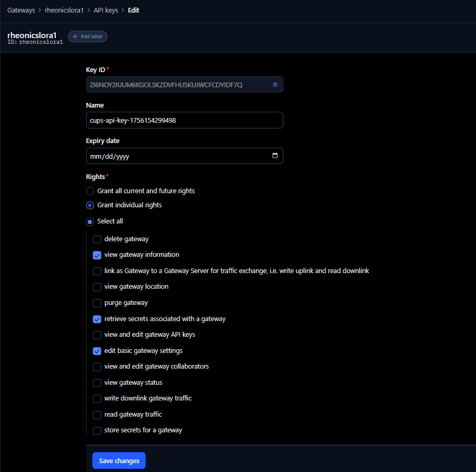Check purge gateway right
Image resolution: width=476 pixels, height=472 pixels.
(x=97, y=303)
